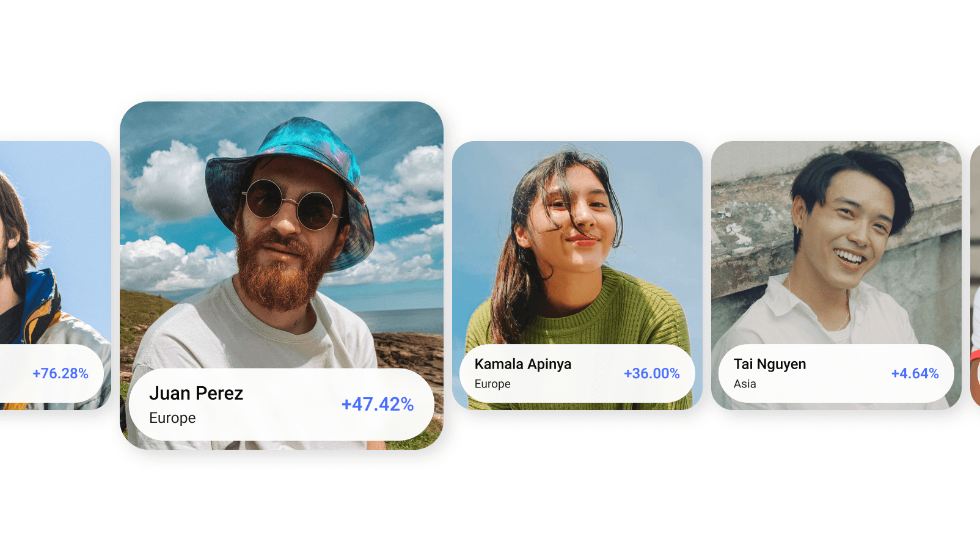Select the white info pill on Juan's card
This screenshot has width=980, height=550.
click(282, 405)
